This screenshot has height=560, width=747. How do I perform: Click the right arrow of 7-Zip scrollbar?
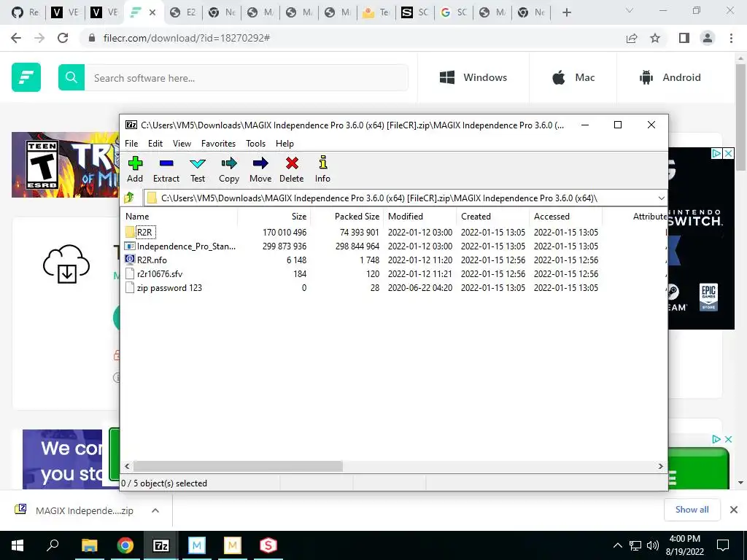tap(660, 466)
